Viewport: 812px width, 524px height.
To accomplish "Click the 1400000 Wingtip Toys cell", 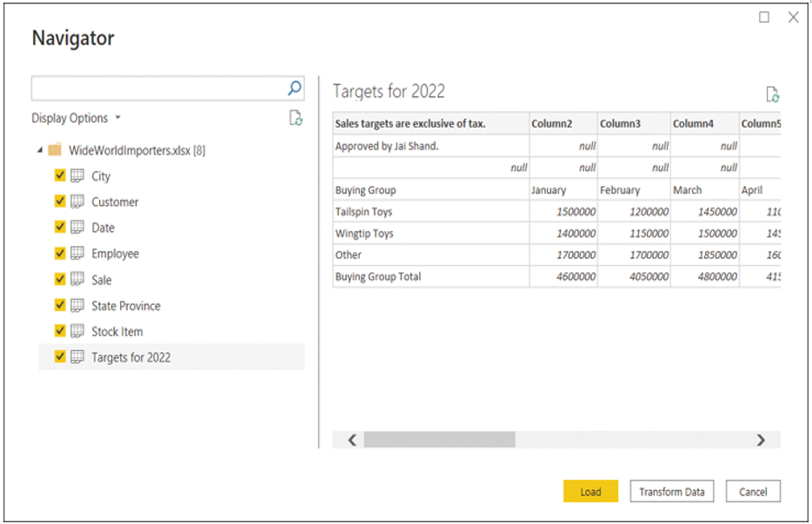I will (562, 234).
